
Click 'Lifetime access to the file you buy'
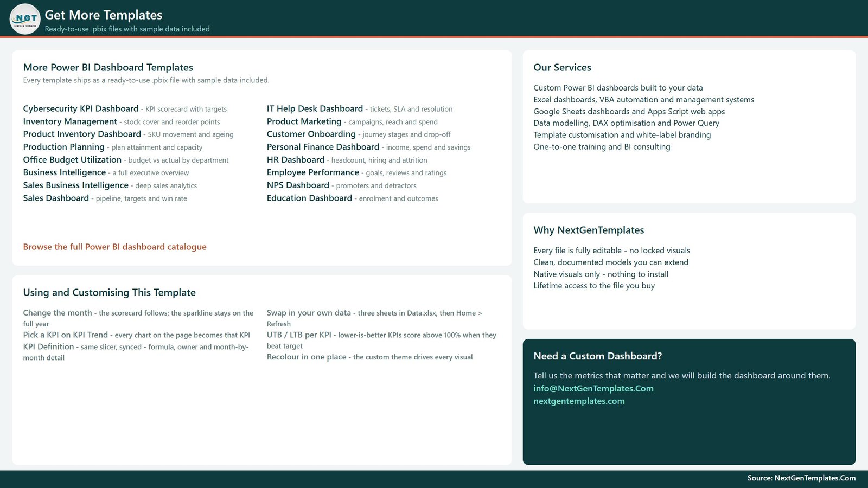point(594,286)
